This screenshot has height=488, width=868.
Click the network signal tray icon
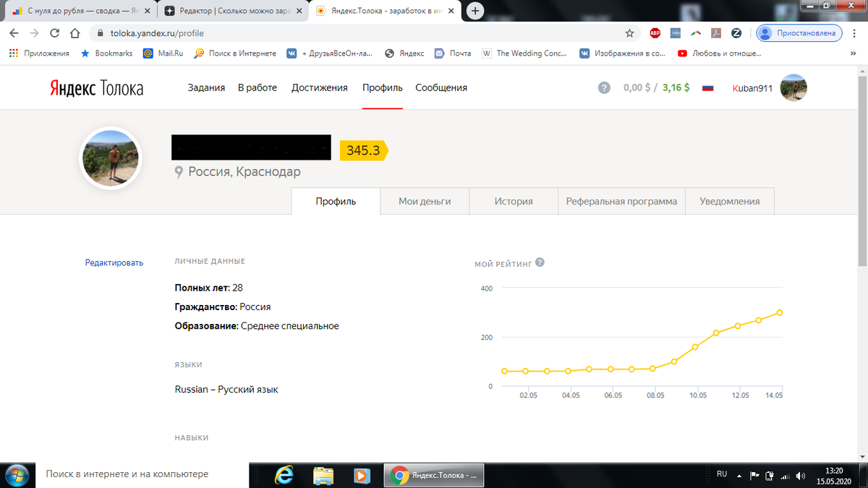pyautogui.click(x=785, y=476)
